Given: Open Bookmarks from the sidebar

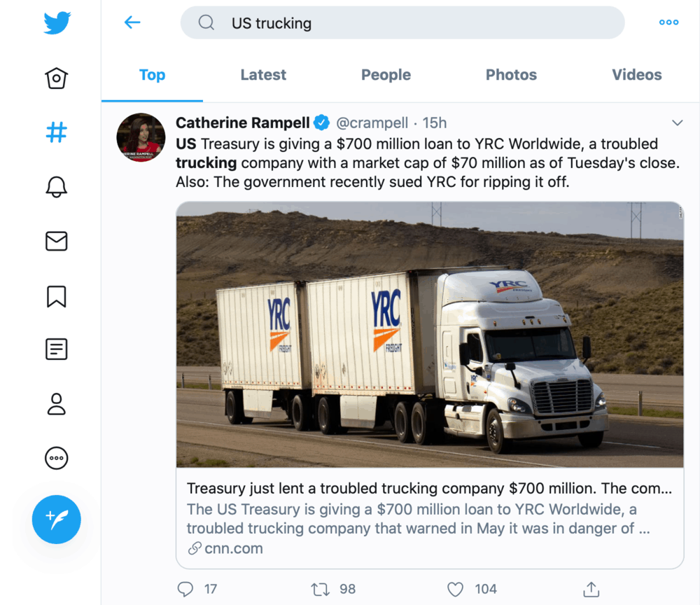Looking at the screenshot, I should click(x=56, y=295).
